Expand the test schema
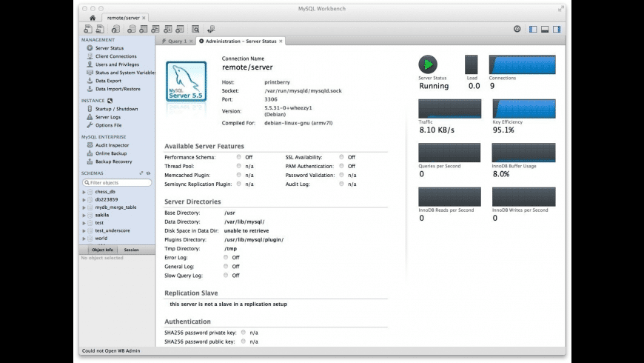The width and height of the screenshot is (644, 363). tap(84, 223)
